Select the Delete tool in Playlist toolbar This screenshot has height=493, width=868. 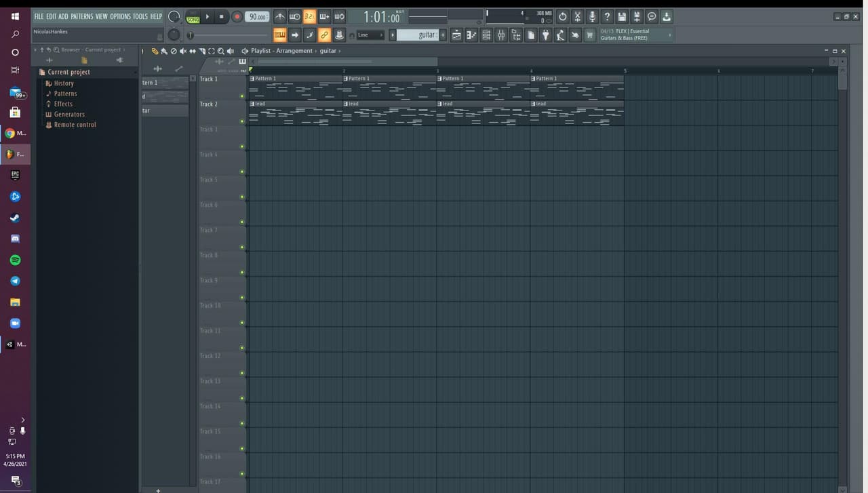[174, 51]
